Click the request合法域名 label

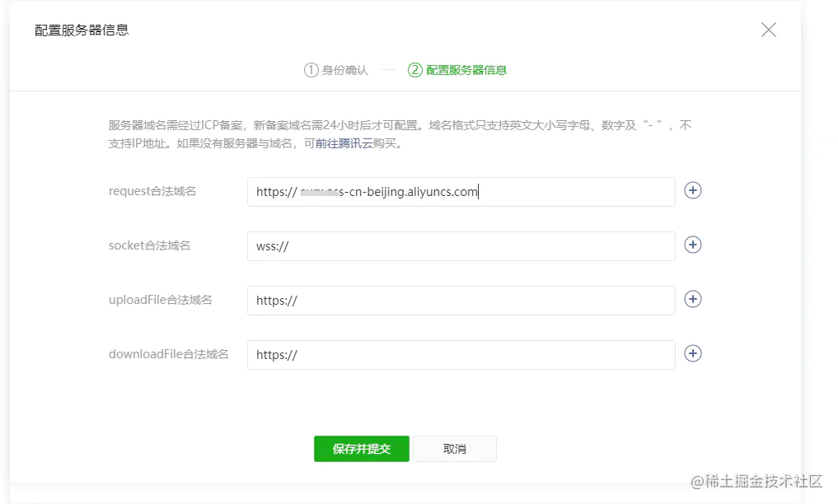pyautogui.click(x=152, y=191)
